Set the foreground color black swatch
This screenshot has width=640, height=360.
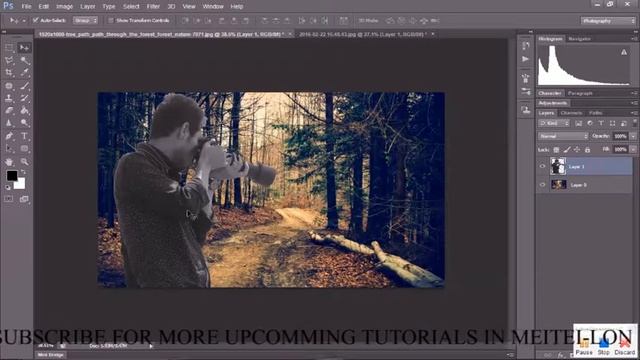click(x=11, y=175)
